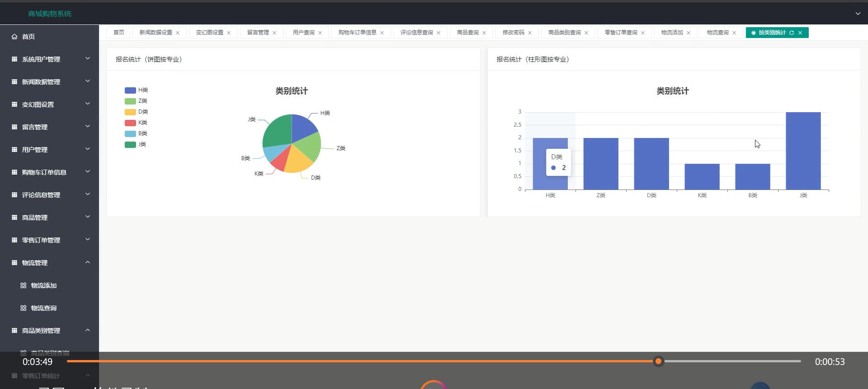
Task: Click the grid icon of 系统用户管理
Action: (x=14, y=59)
